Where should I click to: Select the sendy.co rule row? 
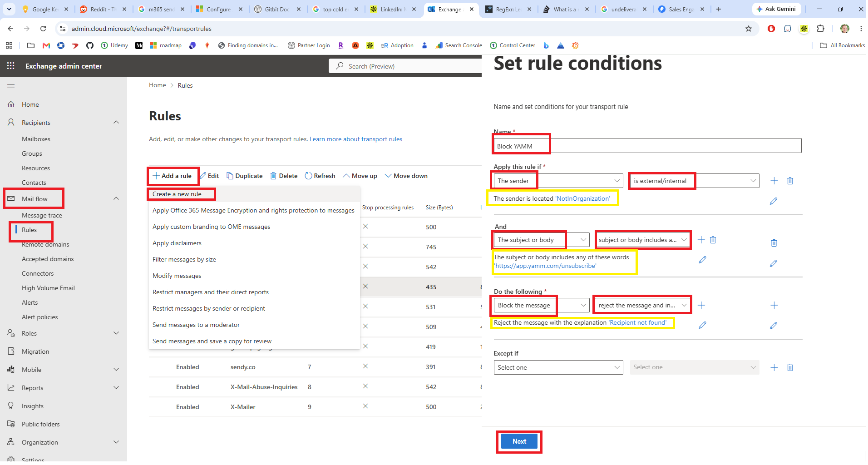click(315, 367)
